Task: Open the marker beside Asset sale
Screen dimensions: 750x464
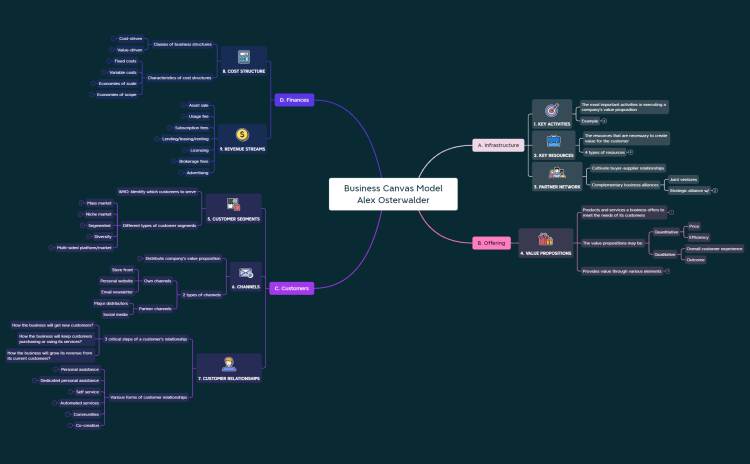Action: (183, 105)
